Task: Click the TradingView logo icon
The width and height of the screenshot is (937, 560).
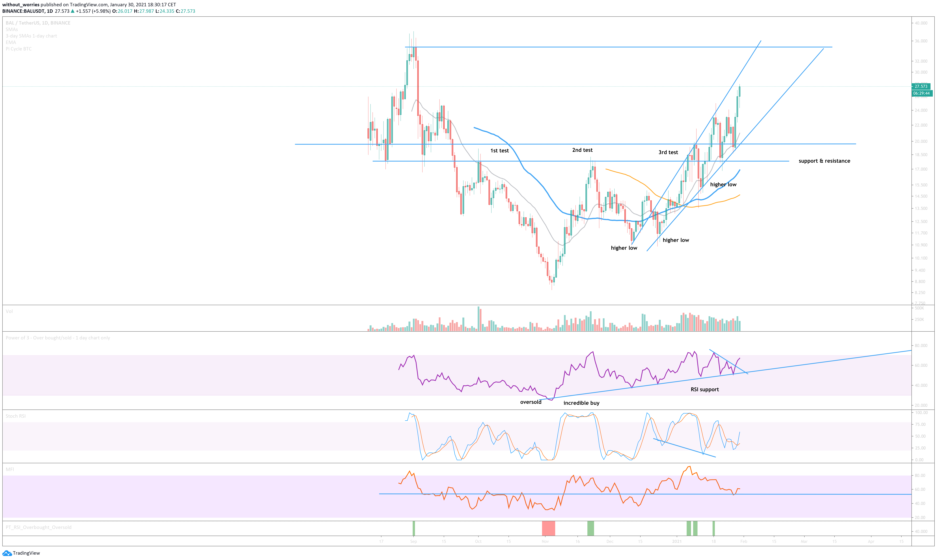Action: point(7,553)
